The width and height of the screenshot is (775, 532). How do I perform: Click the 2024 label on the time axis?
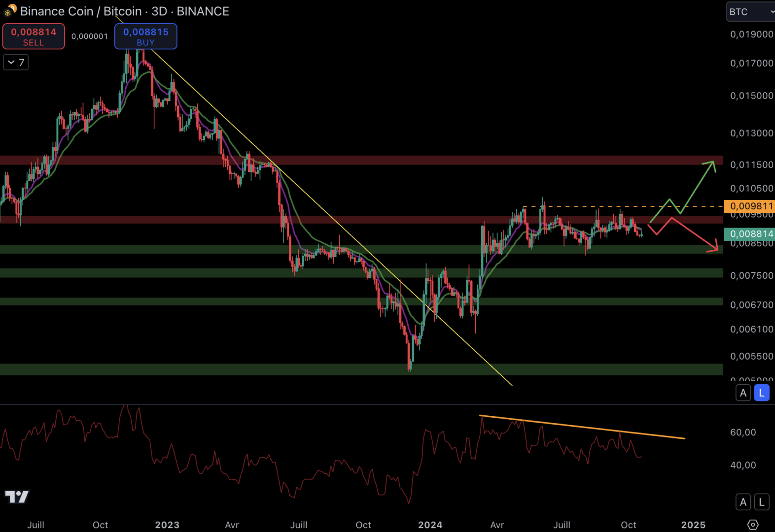pyautogui.click(x=430, y=525)
